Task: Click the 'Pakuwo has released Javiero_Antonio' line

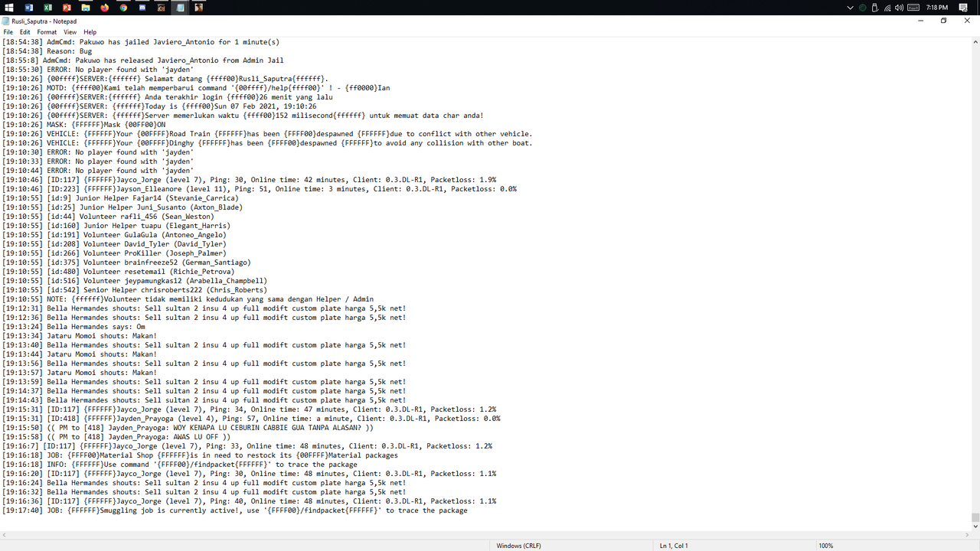Action: pyautogui.click(x=143, y=60)
